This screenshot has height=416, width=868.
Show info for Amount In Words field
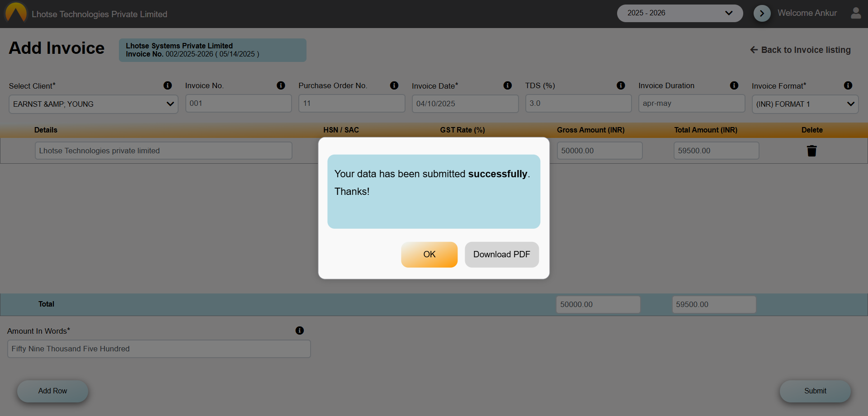pyautogui.click(x=300, y=331)
